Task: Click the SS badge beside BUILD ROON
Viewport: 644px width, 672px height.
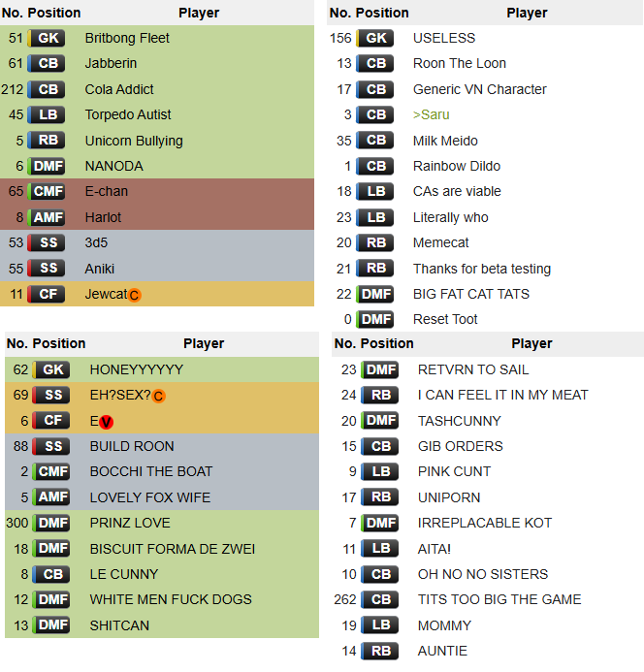Action: pos(51,446)
